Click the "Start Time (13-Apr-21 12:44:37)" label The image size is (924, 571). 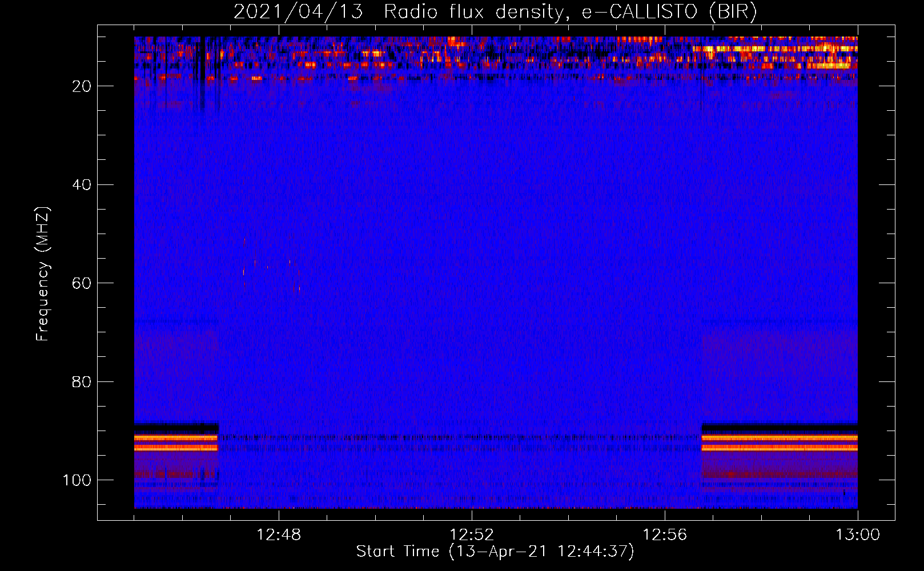[495, 552]
